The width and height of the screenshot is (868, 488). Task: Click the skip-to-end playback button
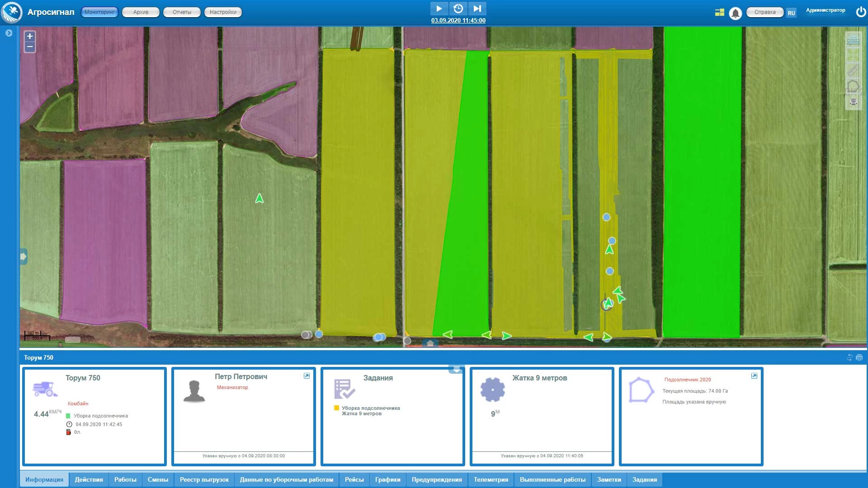pos(477,9)
